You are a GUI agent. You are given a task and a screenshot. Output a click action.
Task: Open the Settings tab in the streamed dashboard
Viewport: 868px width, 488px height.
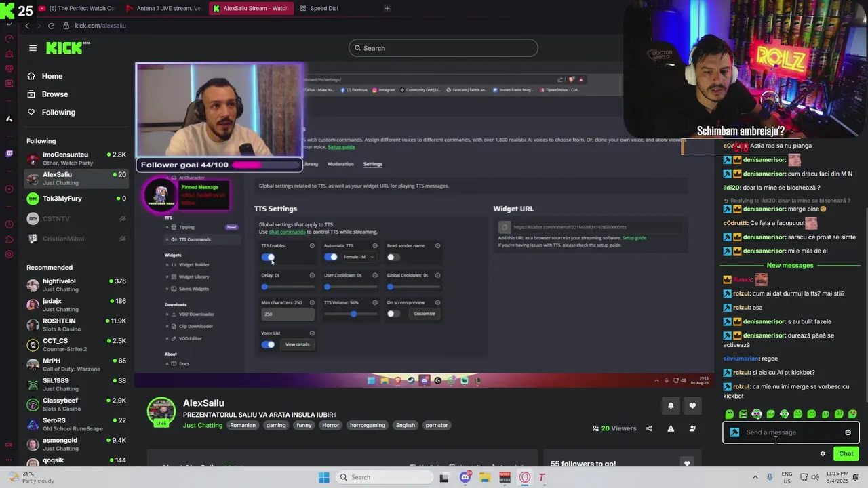(372, 164)
